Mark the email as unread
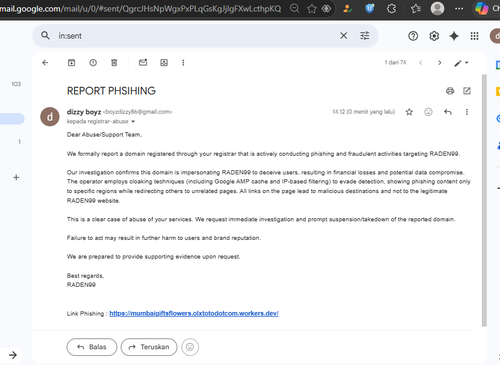The image size is (500, 365). pos(143,62)
